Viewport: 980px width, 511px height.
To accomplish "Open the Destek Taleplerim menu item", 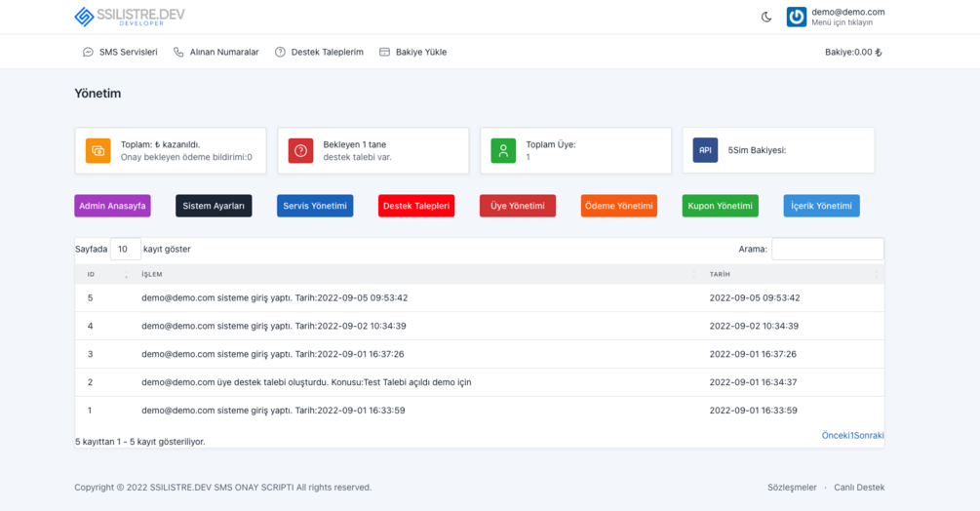I will pyautogui.click(x=320, y=52).
